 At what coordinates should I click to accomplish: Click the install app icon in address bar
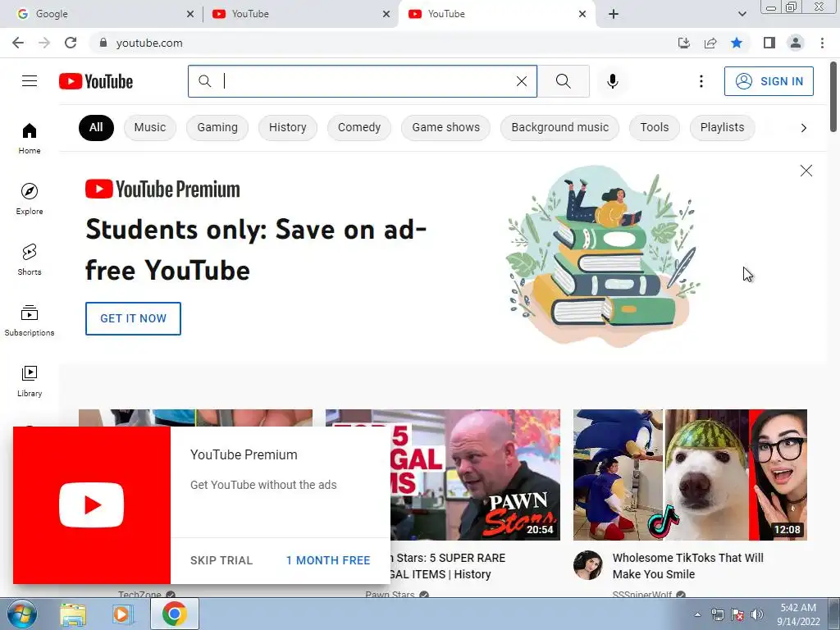[x=683, y=43]
